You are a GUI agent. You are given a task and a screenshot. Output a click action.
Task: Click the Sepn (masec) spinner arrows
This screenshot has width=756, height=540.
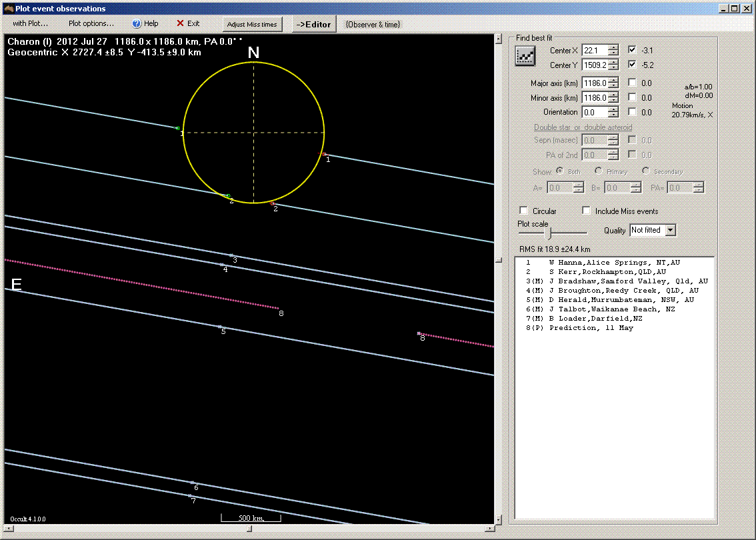pyautogui.click(x=613, y=140)
